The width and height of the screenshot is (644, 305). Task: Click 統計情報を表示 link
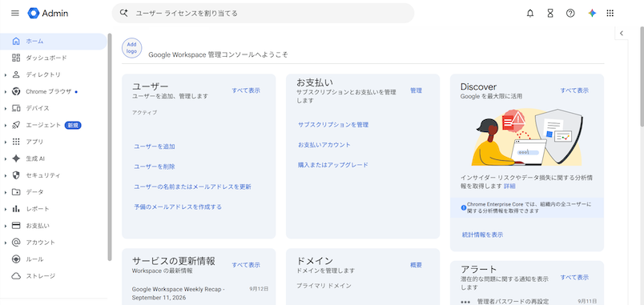(482, 235)
